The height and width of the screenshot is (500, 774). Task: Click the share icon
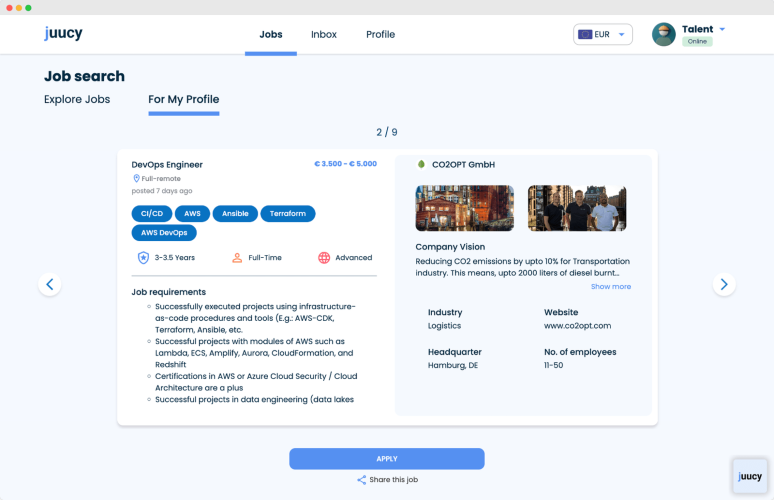tap(362, 480)
